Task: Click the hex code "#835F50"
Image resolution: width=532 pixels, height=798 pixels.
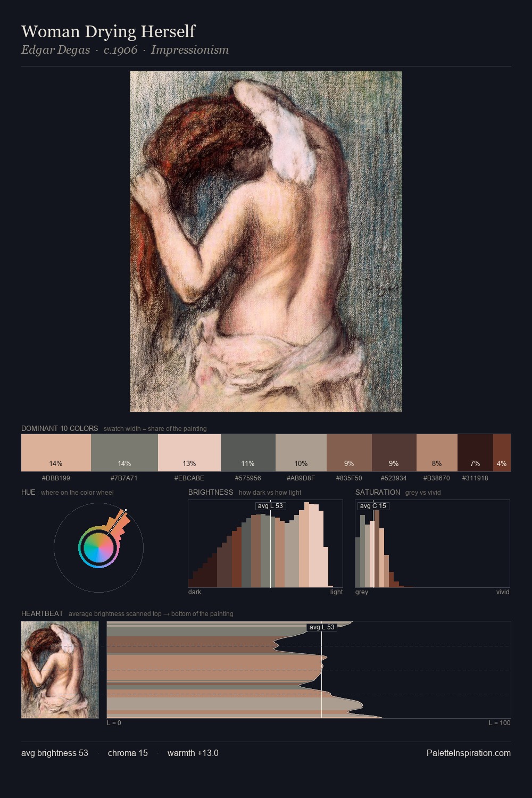Action: pyautogui.click(x=349, y=478)
